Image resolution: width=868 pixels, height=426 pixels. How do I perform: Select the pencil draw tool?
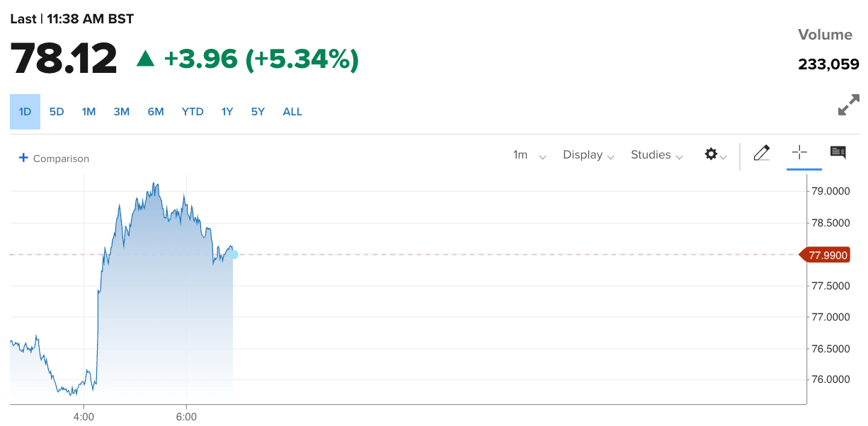click(x=762, y=153)
